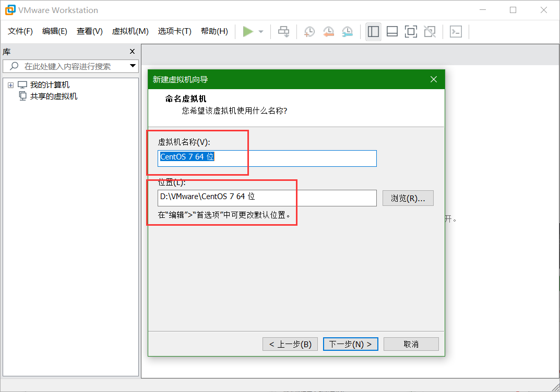Close the 库 library panel
Image resolution: width=560 pixels, height=392 pixels.
point(132,52)
